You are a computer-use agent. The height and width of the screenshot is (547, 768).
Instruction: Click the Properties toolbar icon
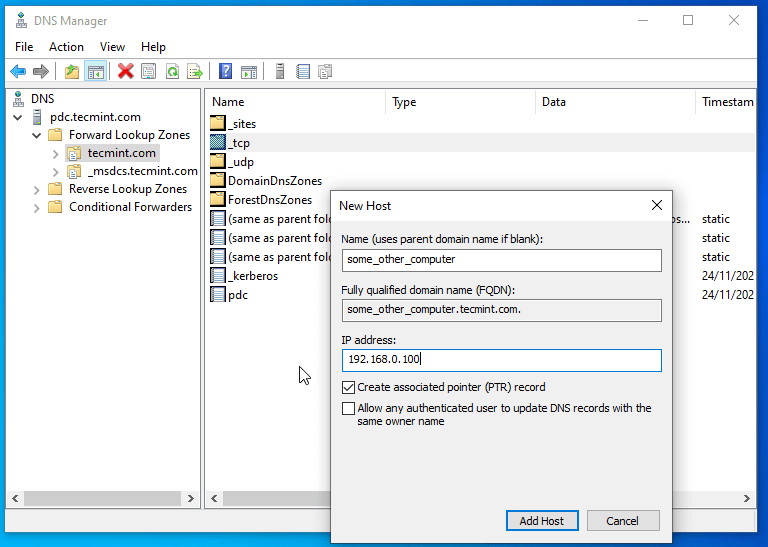tap(148, 71)
